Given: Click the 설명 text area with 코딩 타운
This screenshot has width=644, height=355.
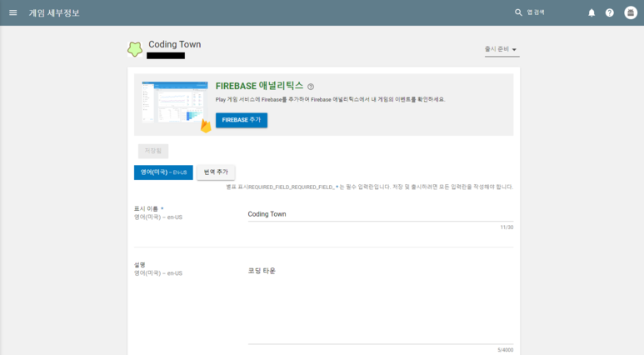Looking at the screenshot, I should coord(381,303).
